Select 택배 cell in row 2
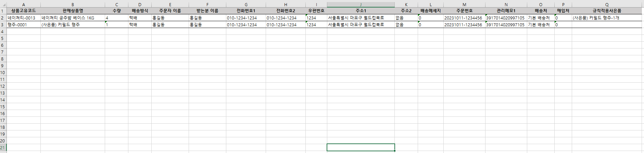 coord(140,18)
